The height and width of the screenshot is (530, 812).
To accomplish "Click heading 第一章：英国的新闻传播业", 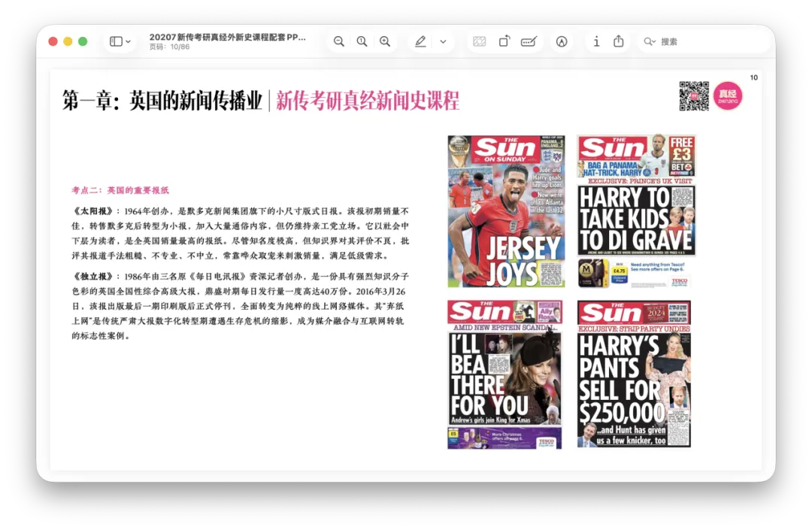I will tap(162, 101).
